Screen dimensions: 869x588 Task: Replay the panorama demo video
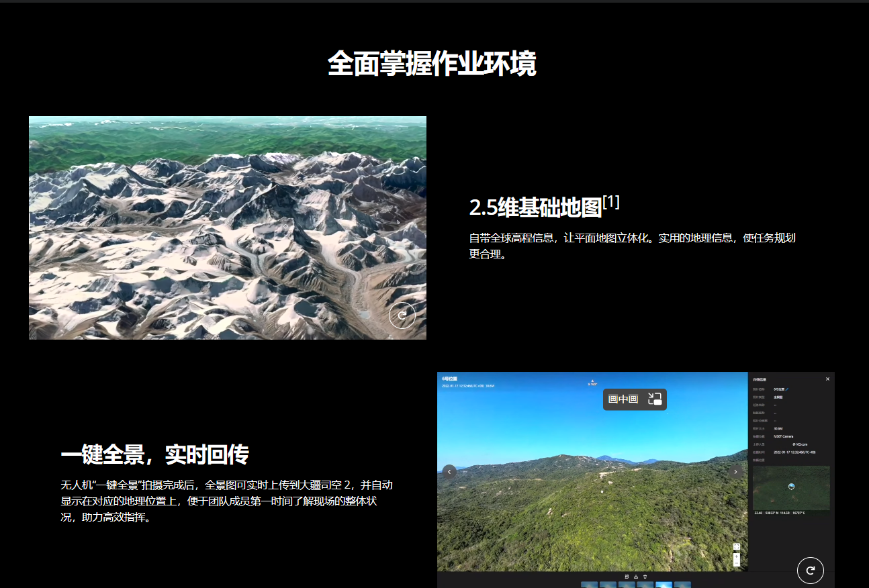click(x=811, y=571)
